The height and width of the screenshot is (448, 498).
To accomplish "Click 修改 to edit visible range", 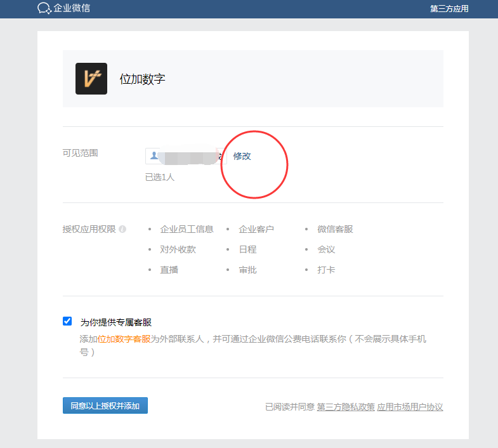I will [x=242, y=156].
